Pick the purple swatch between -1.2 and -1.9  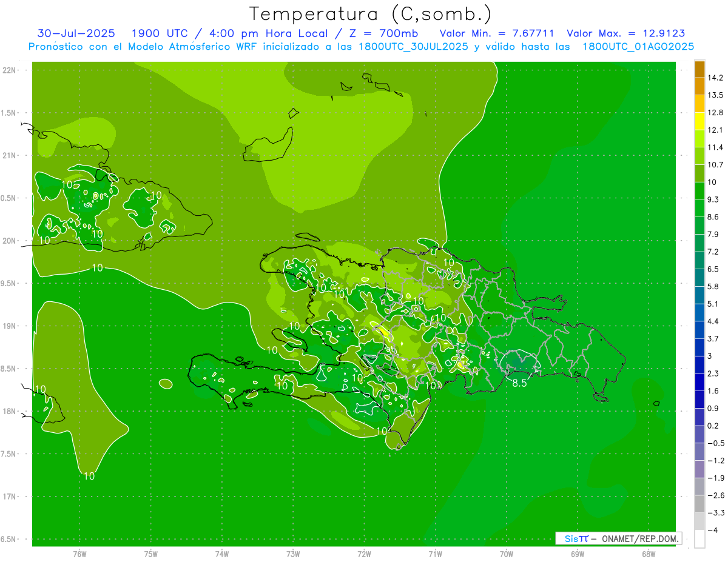[699, 469]
